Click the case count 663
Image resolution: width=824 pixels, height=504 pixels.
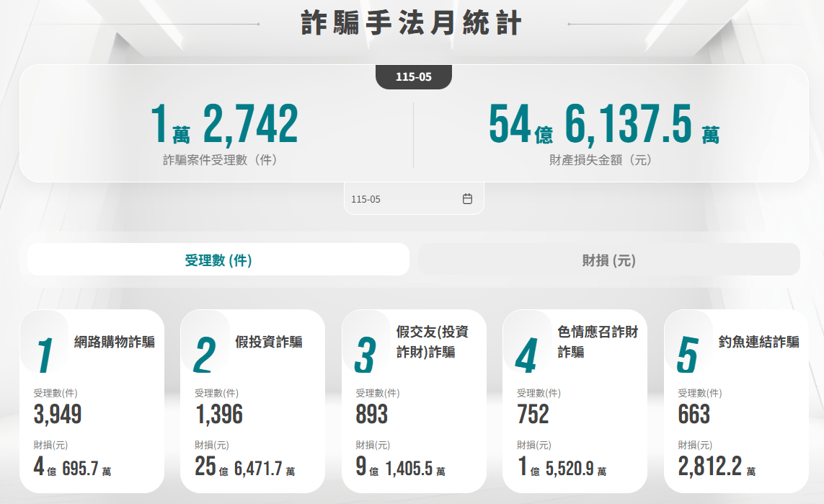coord(694,414)
